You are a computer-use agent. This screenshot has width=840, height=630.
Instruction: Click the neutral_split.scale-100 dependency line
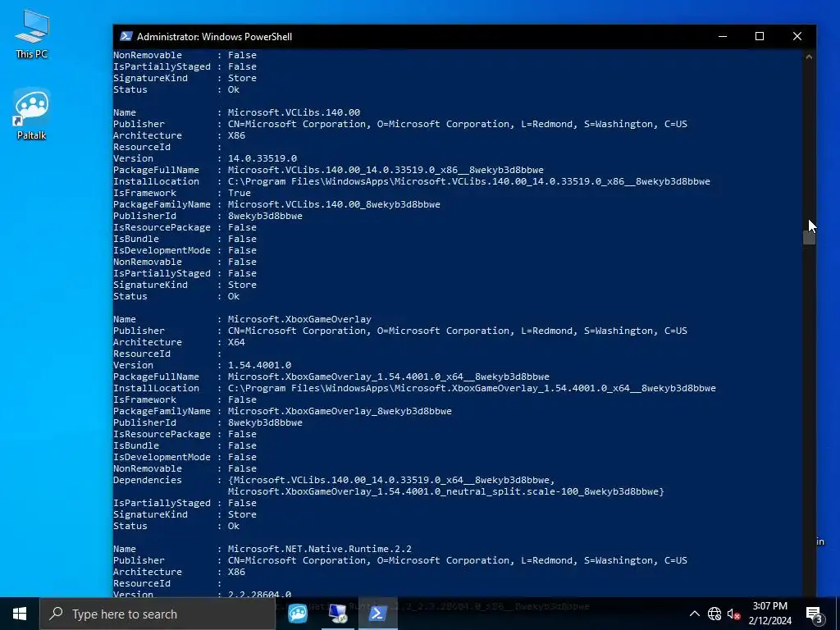click(445, 492)
